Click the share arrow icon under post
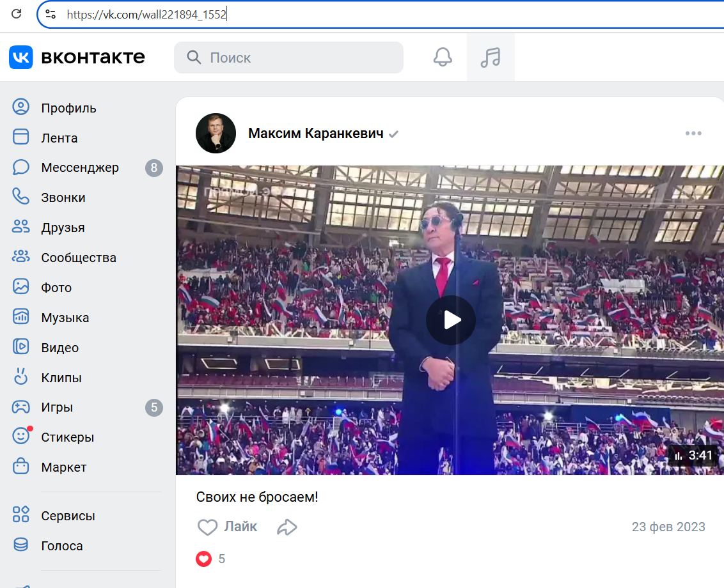This screenshot has height=588, width=724. coord(287,527)
